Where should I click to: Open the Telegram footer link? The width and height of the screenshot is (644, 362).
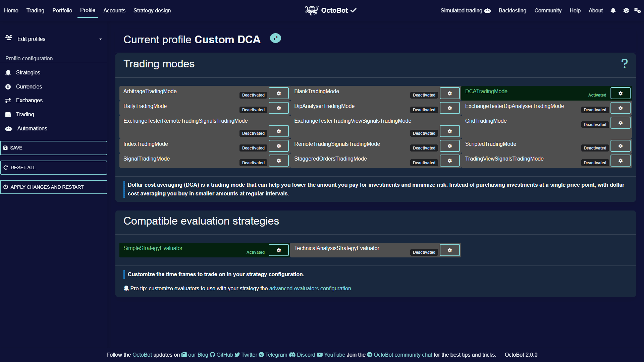point(273,355)
